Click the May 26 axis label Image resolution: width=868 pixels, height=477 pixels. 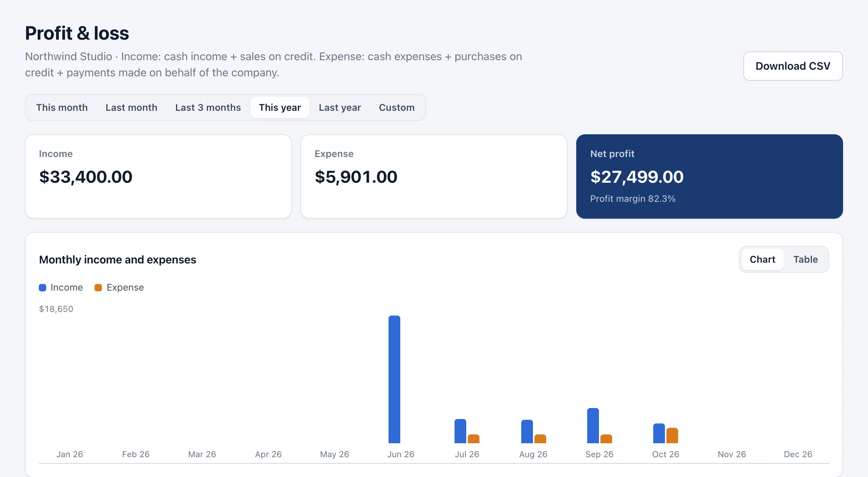[x=335, y=454]
